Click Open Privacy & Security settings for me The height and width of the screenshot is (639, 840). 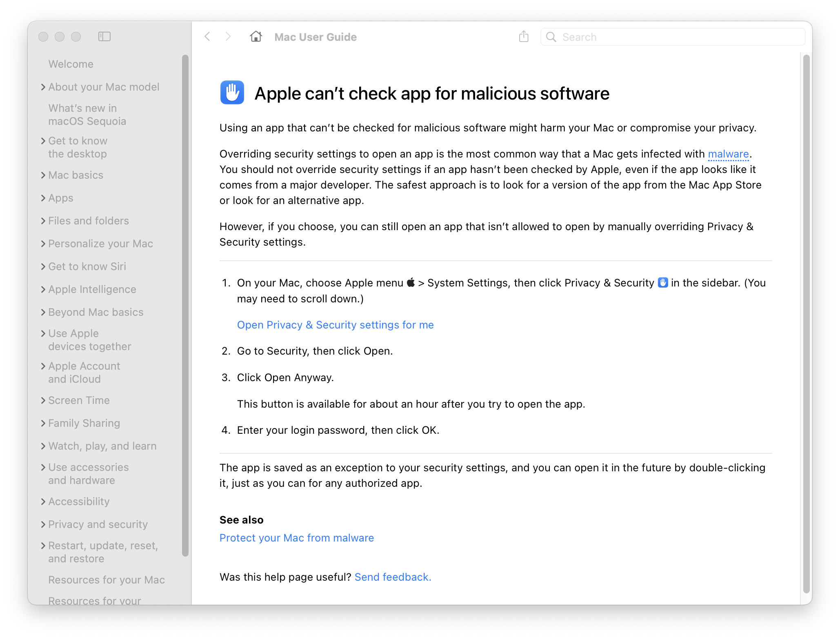pos(335,325)
